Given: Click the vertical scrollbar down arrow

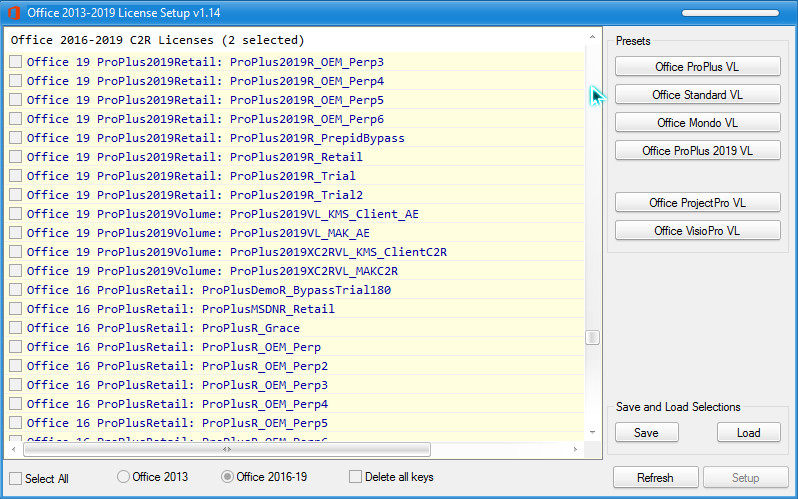Looking at the screenshot, I should (x=592, y=432).
